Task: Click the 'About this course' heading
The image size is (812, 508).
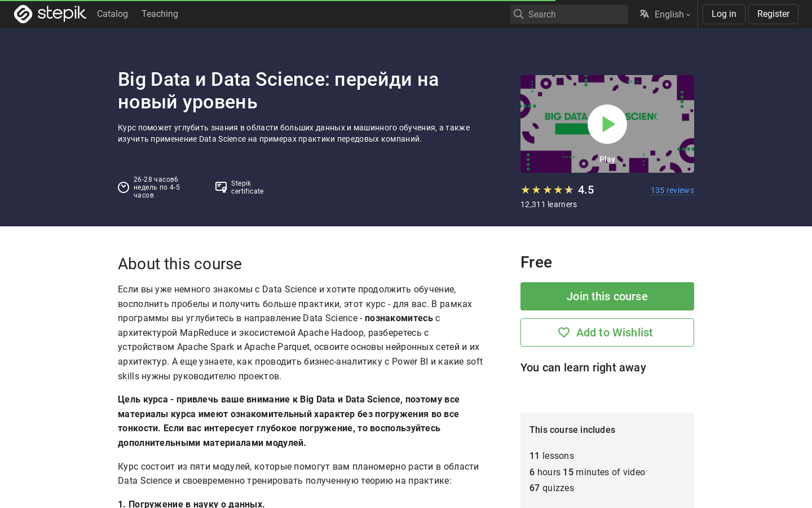Action: click(180, 264)
